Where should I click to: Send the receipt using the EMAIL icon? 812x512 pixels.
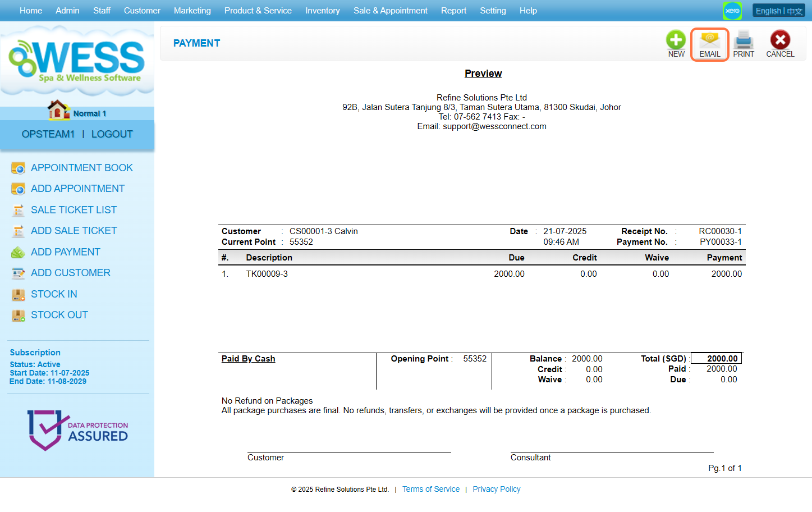tap(709, 40)
